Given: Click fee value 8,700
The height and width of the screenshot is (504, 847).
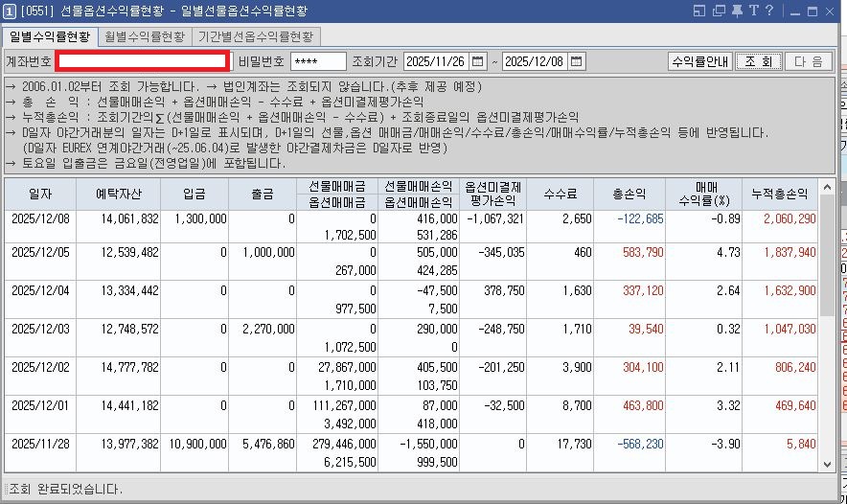Looking at the screenshot, I should click(x=577, y=405).
